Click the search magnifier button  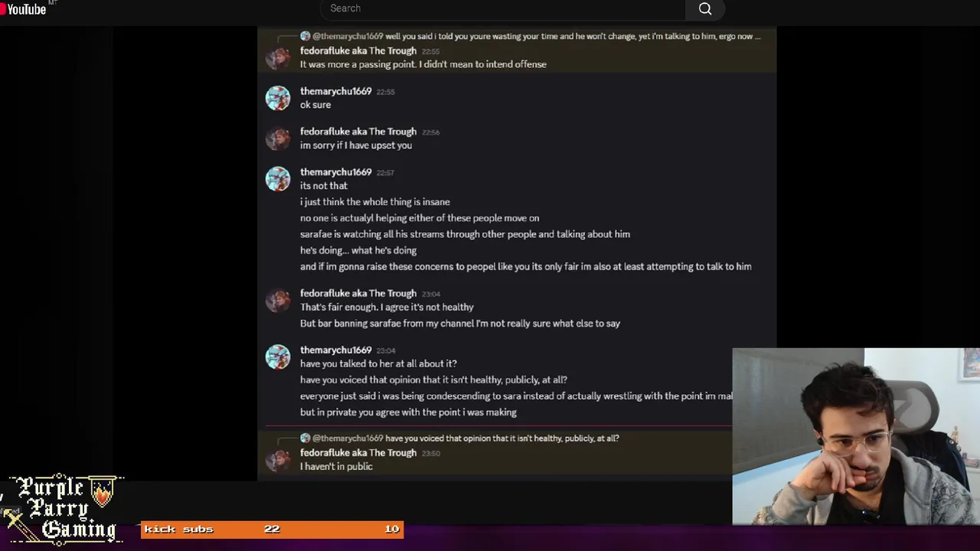tap(705, 8)
